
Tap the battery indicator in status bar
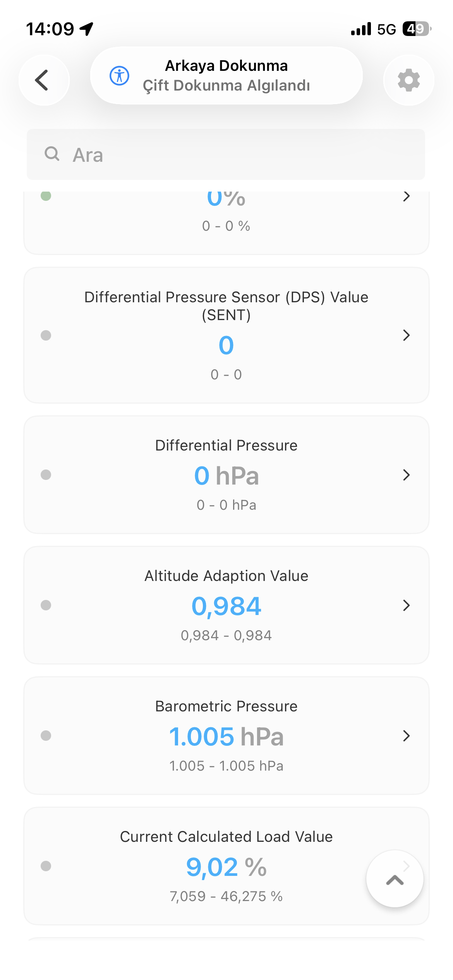click(417, 29)
